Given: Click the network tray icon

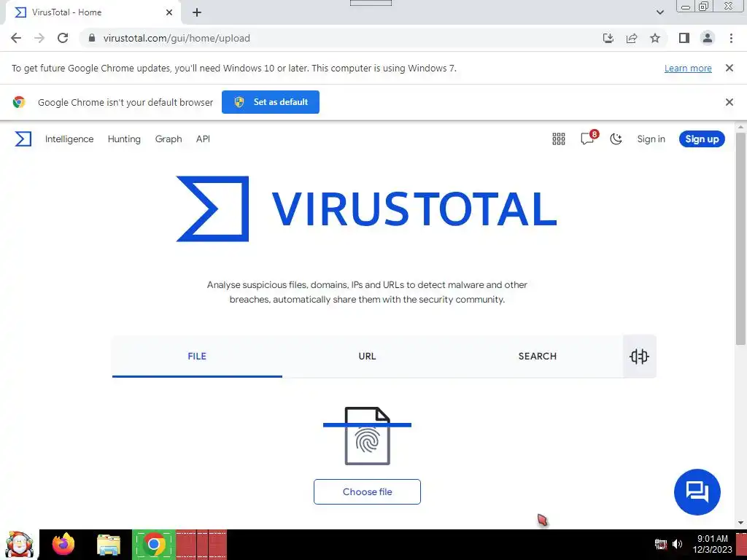Looking at the screenshot, I should click(x=660, y=544).
